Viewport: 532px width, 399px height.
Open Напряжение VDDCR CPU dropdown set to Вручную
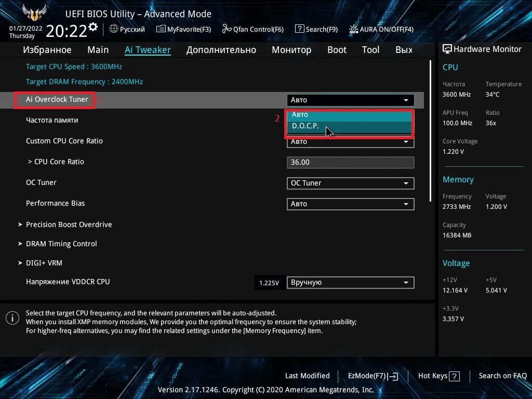351,283
